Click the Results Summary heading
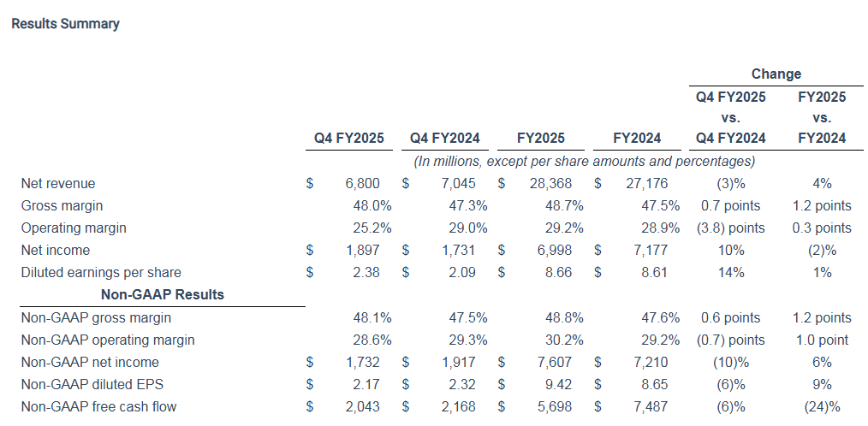This screenshot has width=868, height=426. pos(65,24)
